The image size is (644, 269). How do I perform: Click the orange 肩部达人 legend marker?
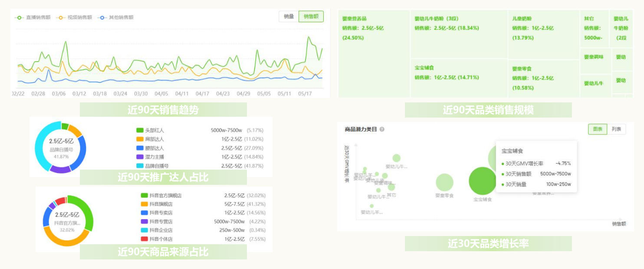tap(140, 139)
